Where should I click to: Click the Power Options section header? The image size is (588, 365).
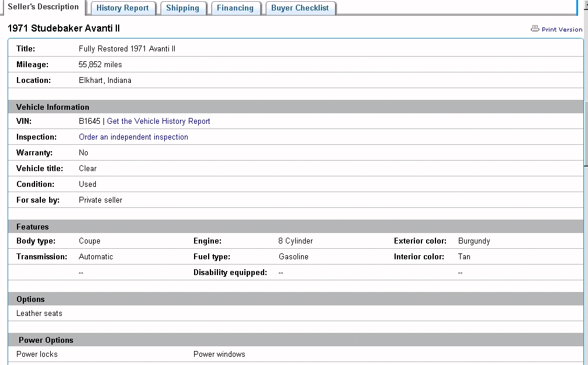click(x=46, y=340)
